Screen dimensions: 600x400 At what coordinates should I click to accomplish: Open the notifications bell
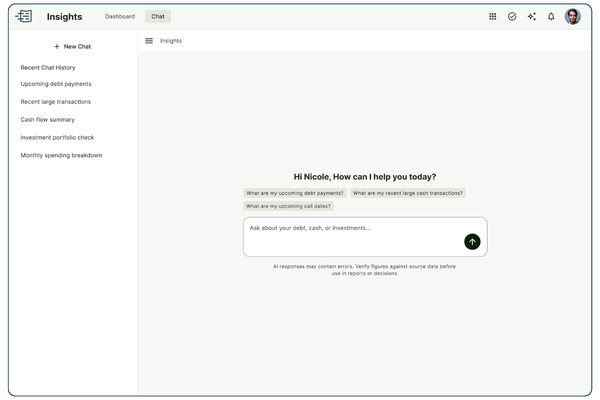(x=551, y=16)
